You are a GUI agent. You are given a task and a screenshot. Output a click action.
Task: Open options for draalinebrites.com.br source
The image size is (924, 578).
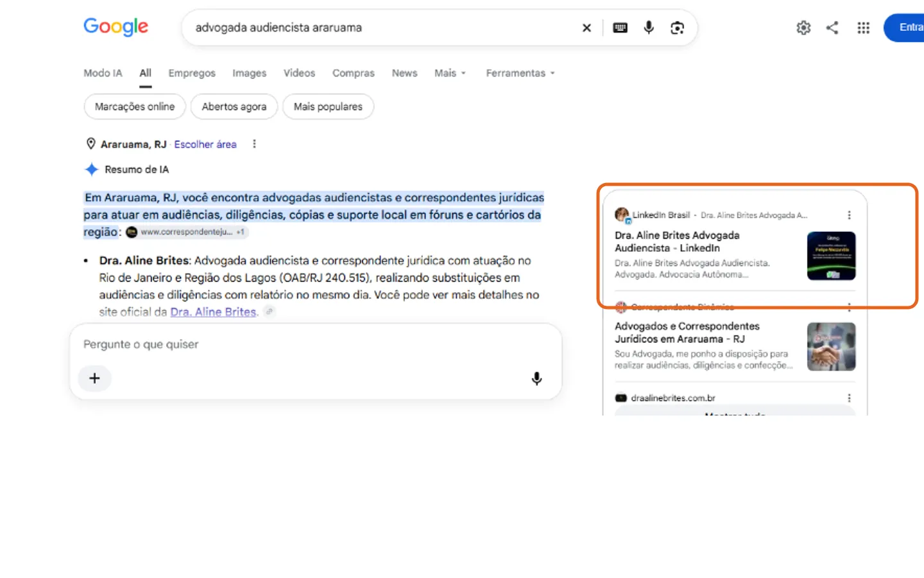pos(849,398)
